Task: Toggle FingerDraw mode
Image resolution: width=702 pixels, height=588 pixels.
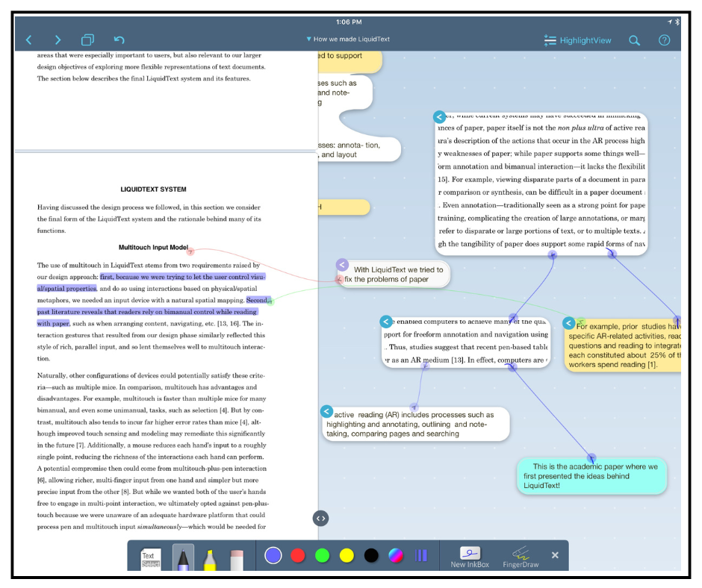Action: (521, 557)
